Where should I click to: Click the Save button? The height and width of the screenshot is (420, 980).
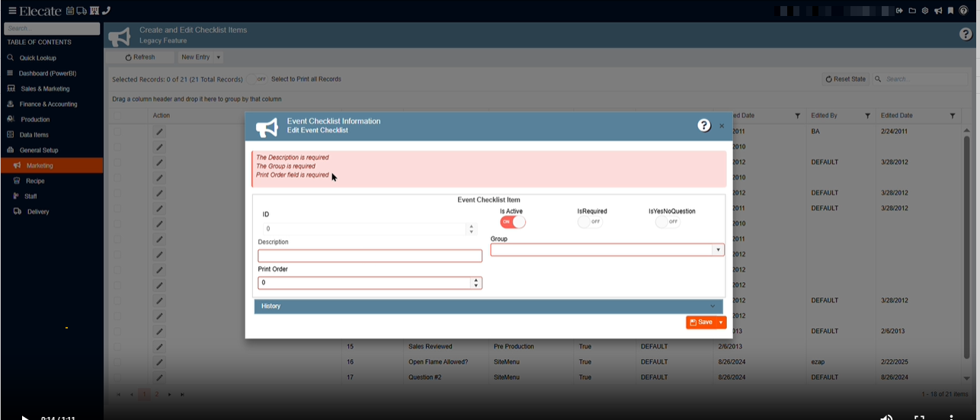pyautogui.click(x=700, y=322)
